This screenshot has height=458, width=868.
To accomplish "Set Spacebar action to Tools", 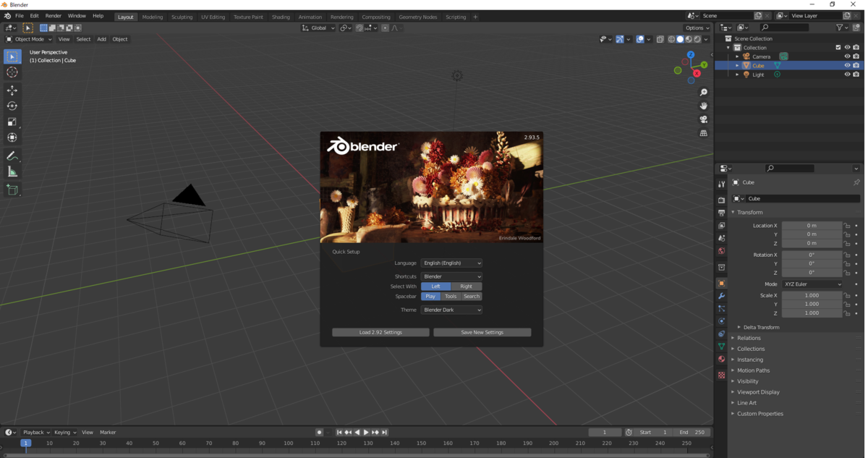I will pos(451,296).
